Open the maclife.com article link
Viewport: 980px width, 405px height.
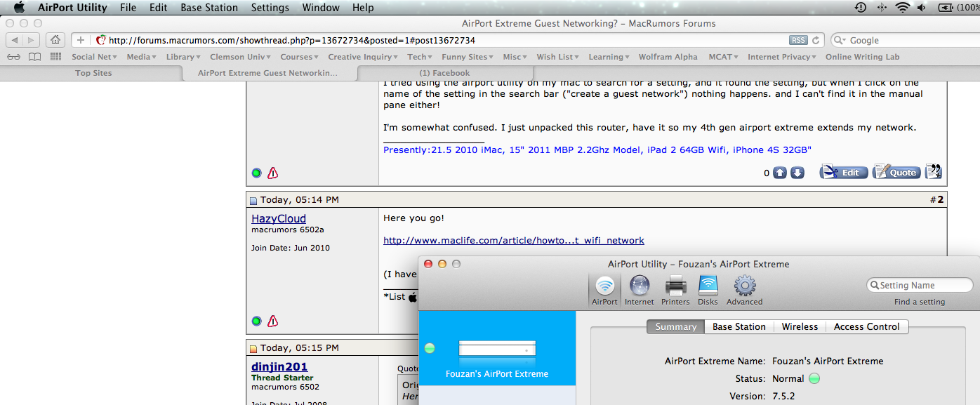(514, 240)
